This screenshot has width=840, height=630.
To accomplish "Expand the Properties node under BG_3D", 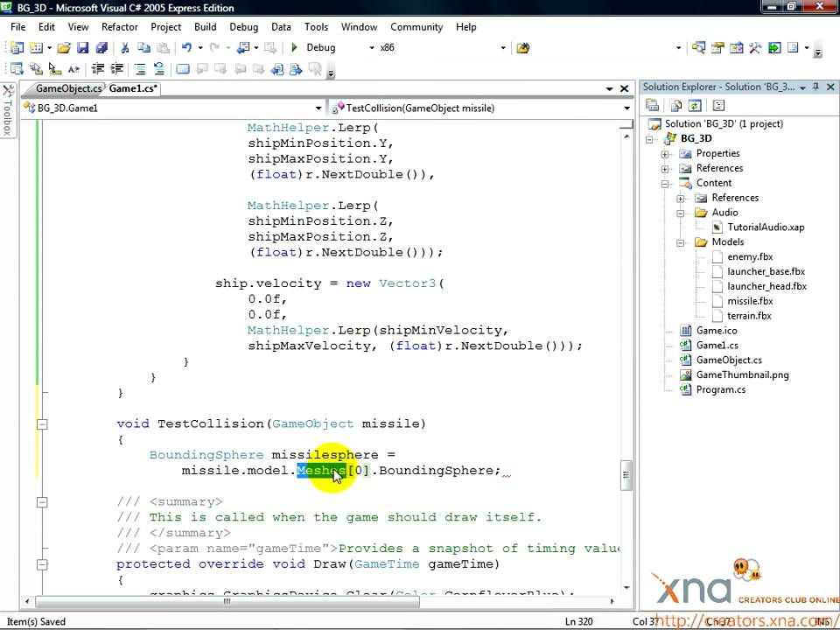I will pos(665,154).
